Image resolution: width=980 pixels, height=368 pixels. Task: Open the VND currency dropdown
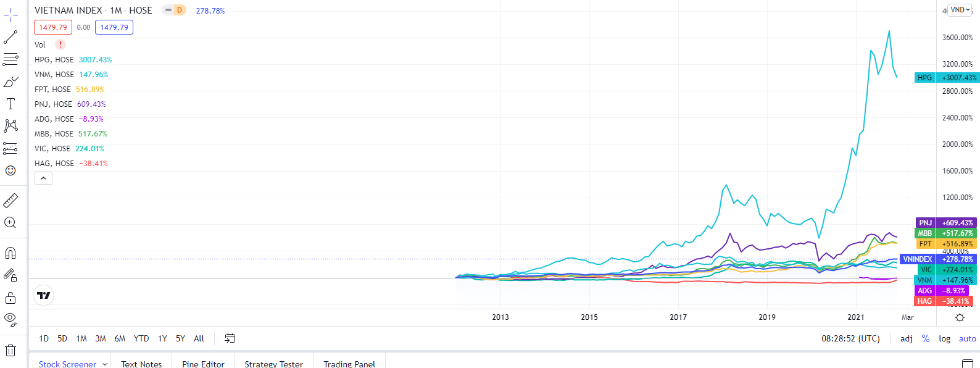tap(960, 10)
